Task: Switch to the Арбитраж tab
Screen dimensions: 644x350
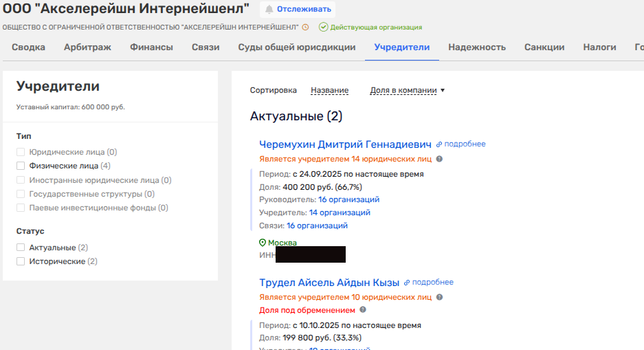Action: [87, 47]
